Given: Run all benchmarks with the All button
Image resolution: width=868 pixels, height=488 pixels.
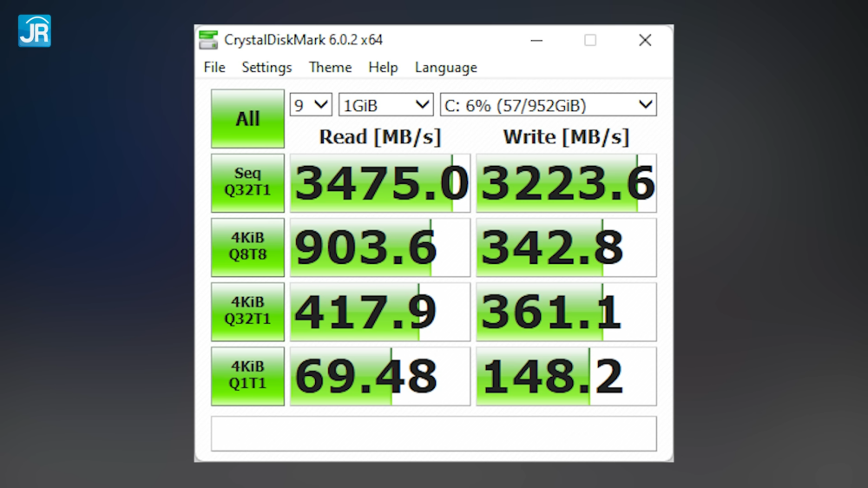Looking at the screenshot, I should coord(247,119).
